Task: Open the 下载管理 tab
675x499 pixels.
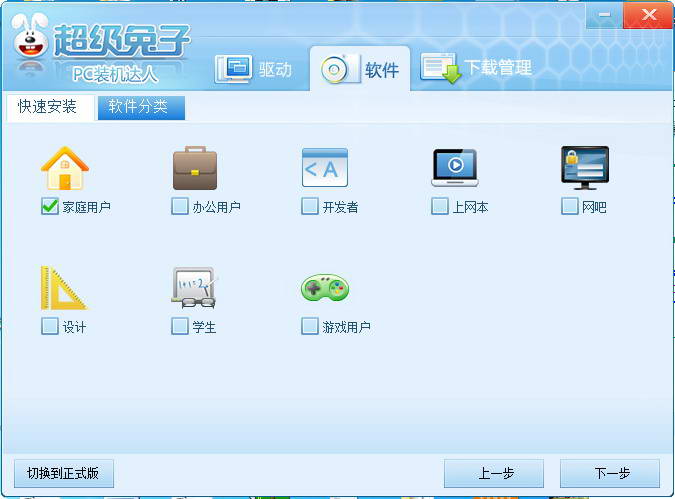Action: 477,68
